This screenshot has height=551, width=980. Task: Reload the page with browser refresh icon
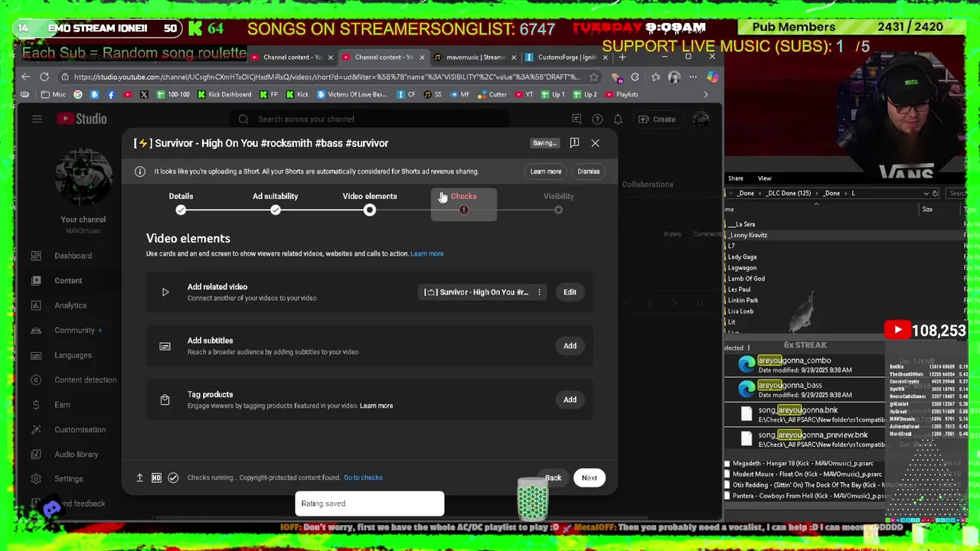click(44, 77)
